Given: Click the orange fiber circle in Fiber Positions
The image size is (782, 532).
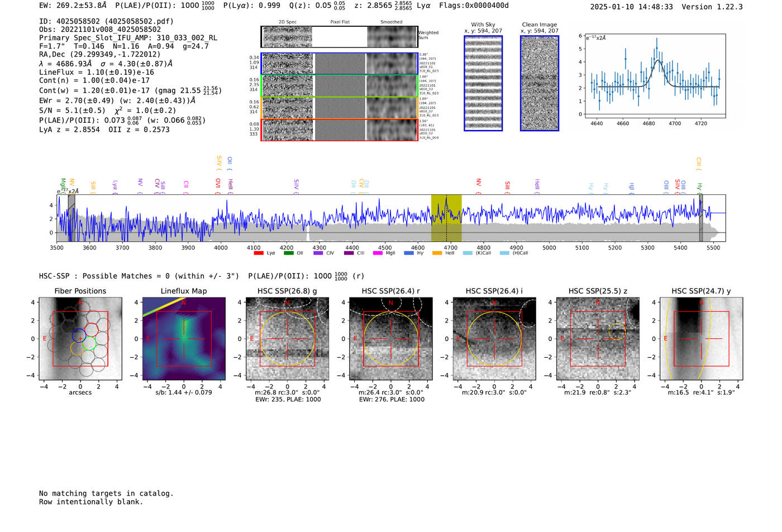Looking at the screenshot, I should [78, 349].
